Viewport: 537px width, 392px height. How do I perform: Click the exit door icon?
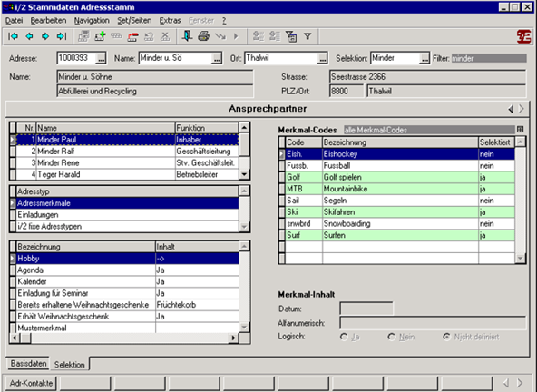(x=188, y=36)
